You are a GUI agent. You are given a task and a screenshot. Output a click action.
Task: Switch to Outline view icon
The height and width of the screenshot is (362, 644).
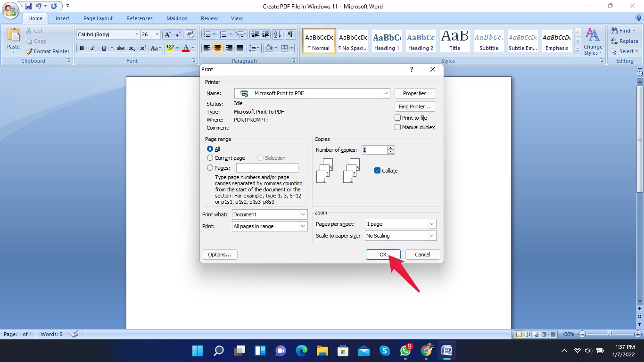coord(543,334)
